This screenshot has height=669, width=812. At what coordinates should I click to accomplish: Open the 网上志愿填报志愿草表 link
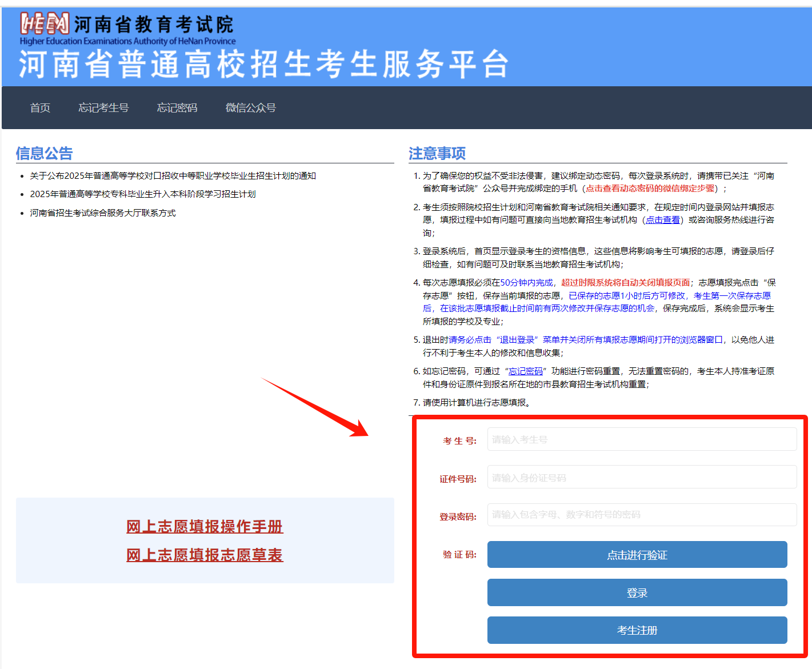tap(205, 555)
